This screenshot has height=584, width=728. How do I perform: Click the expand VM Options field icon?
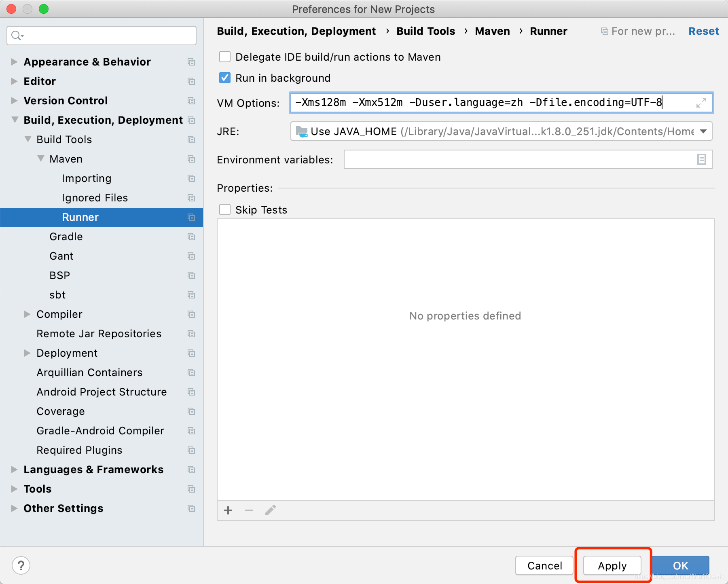click(701, 103)
